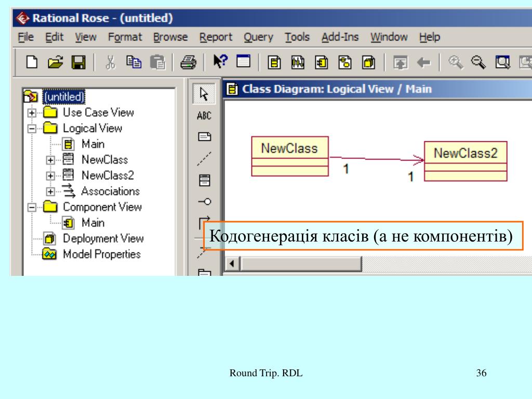Select the NewClass2 box in diagram
This screenshot has width=532, height=399.
pos(465,161)
